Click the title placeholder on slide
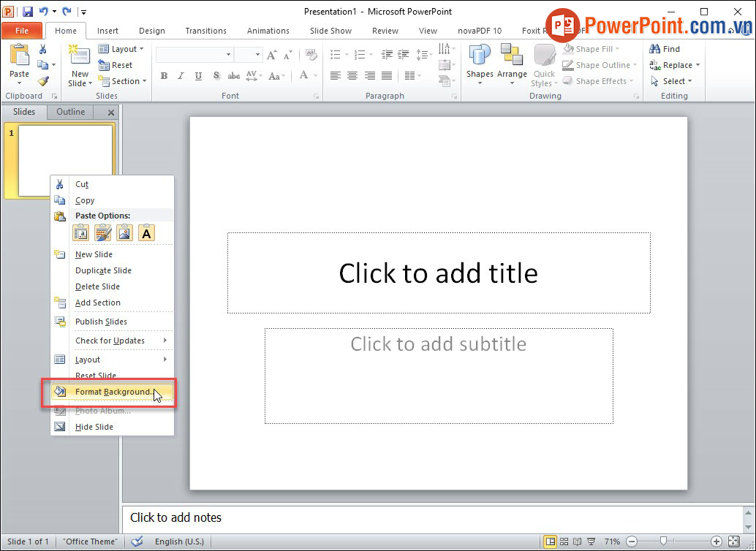 coord(438,273)
